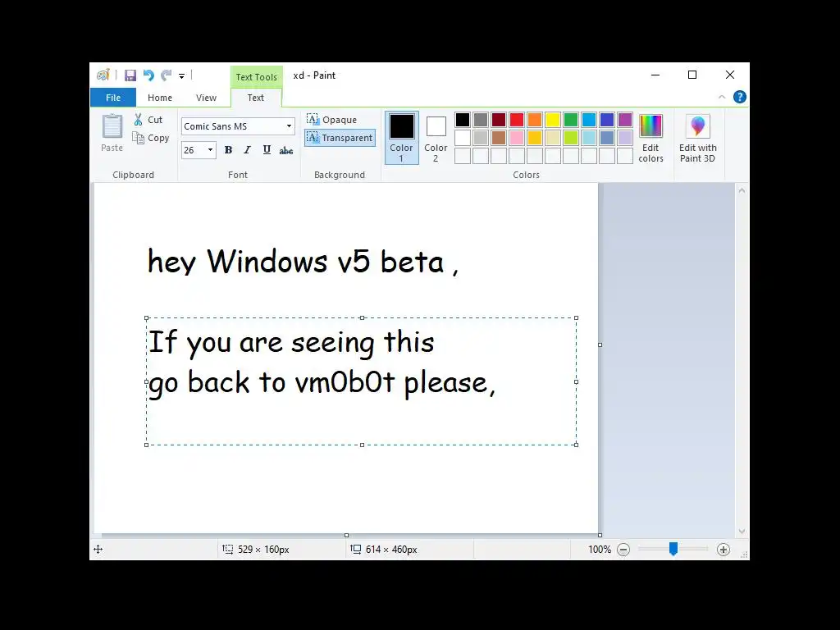The image size is (840, 630).
Task: Pick the lavender color swatch
Action: 625,138
